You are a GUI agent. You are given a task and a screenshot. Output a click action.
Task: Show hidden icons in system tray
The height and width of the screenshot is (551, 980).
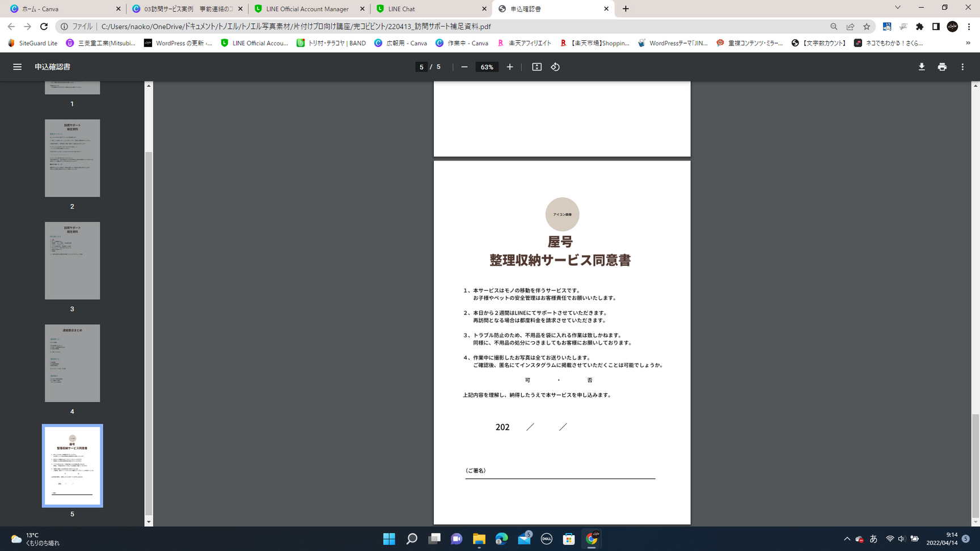click(847, 539)
